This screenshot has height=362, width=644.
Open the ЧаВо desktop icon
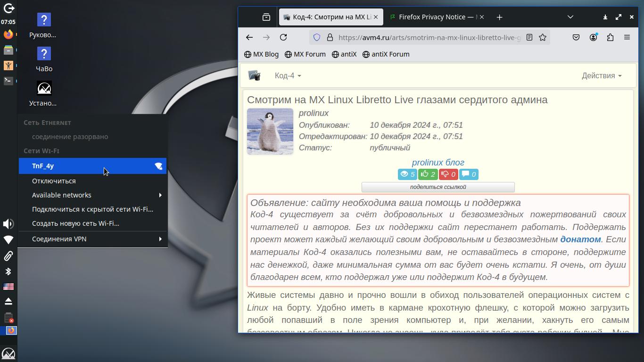(x=44, y=59)
